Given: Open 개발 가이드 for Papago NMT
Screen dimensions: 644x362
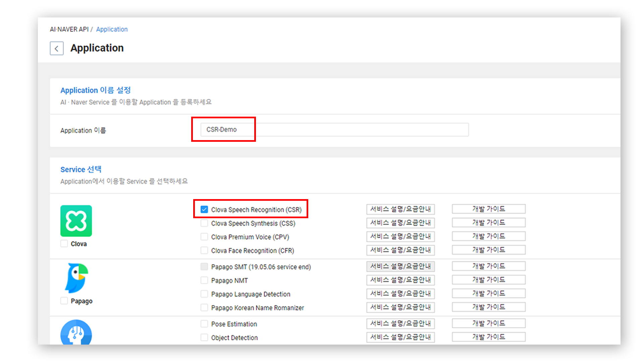Looking at the screenshot, I should pyautogui.click(x=488, y=280).
